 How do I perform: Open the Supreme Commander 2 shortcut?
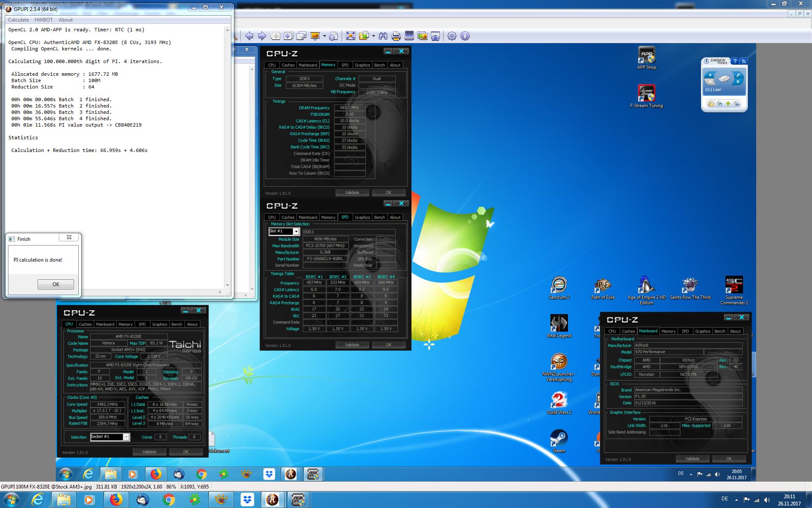click(x=734, y=291)
